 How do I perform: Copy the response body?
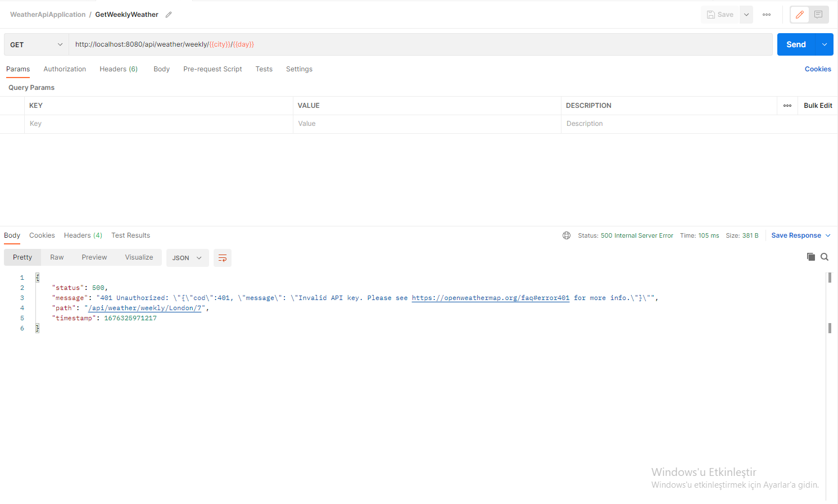pyautogui.click(x=811, y=257)
